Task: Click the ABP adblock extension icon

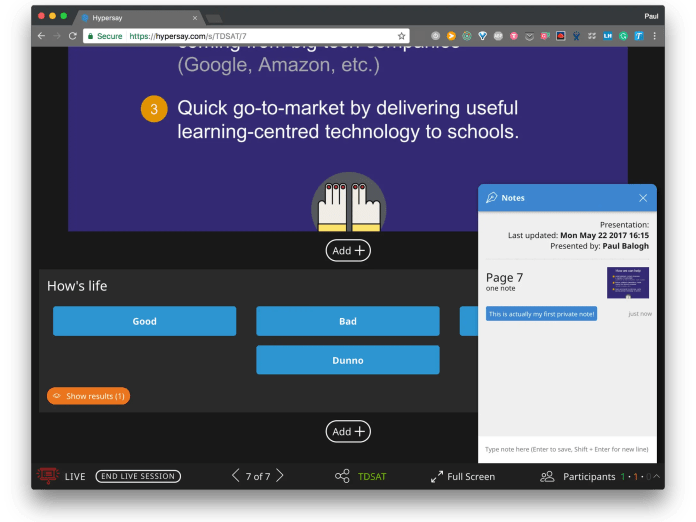Action: click(x=498, y=36)
